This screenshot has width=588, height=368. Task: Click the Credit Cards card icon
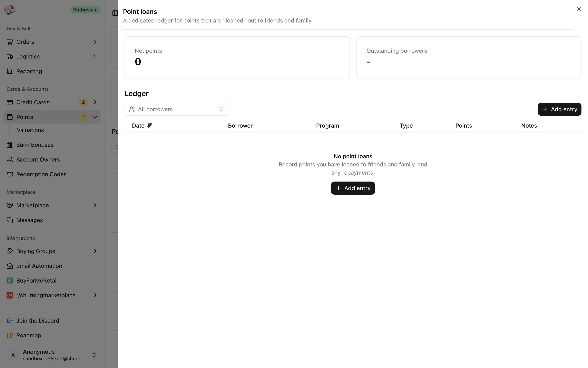10,102
